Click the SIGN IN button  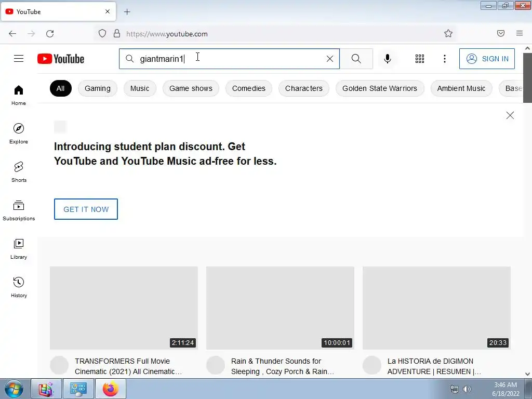click(487, 59)
